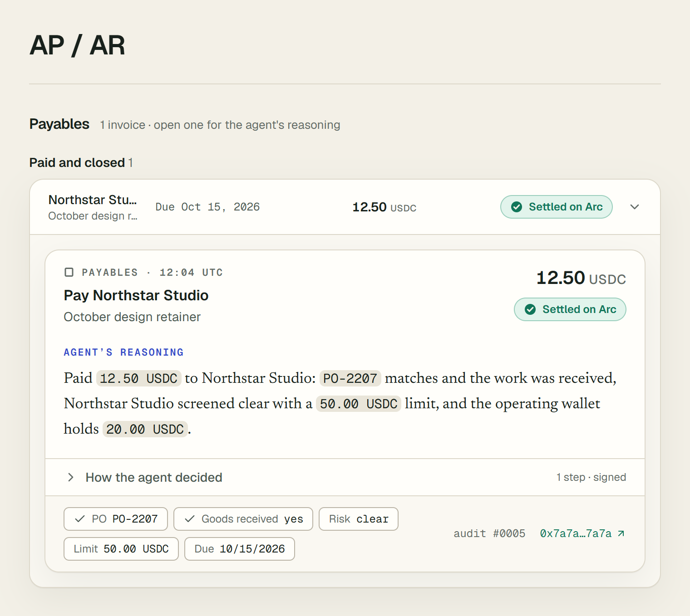Image resolution: width=690 pixels, height=616 pixels.
Task: Click the check icon in PO chip
Action: 80,519
